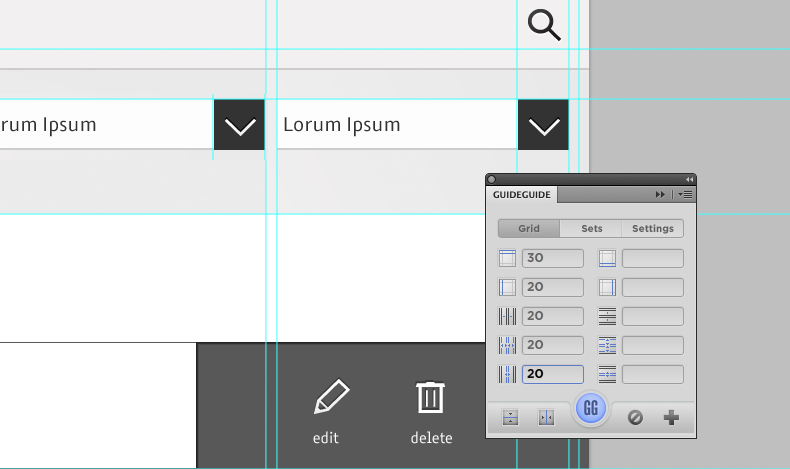
Task: Click the double-arrow beside the GuideGuide tab
Action: (x=660, y=194)
